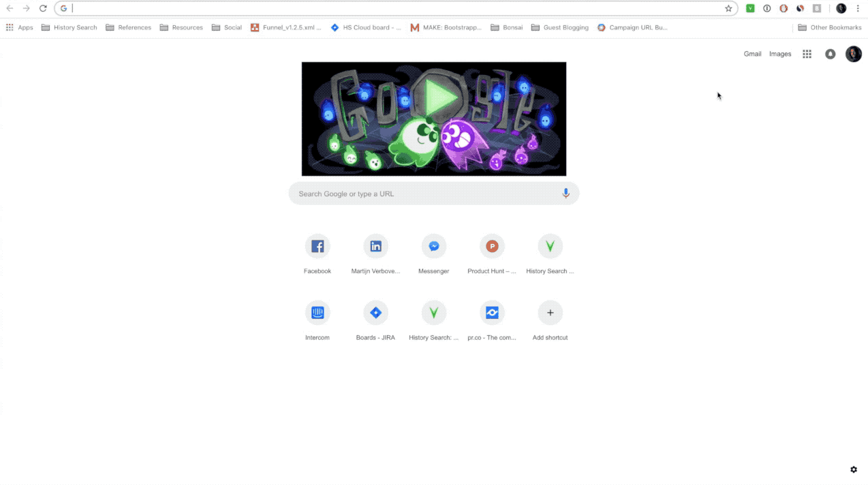Viewport: 868px width, 485px height.
Task: Open Boards - JIRA shortcut
Action: click(x=375, y=319)
